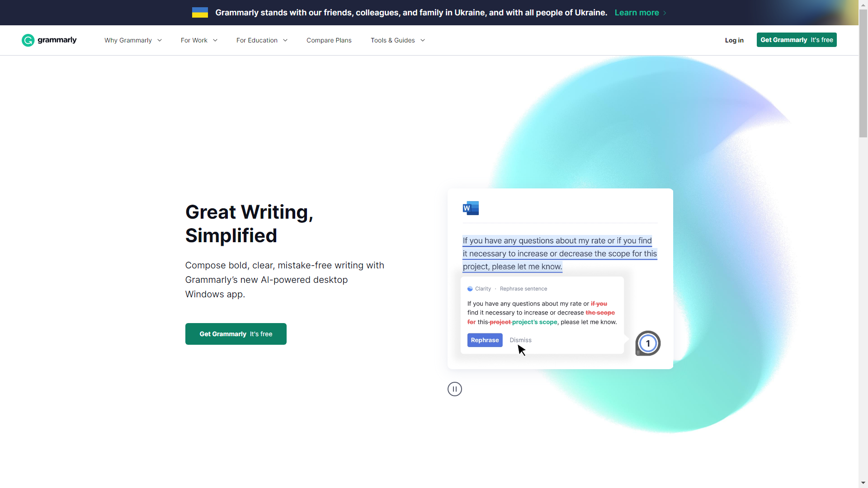Click the Clarity suggestion icon

pyautogui.click(x=470, y=288)
